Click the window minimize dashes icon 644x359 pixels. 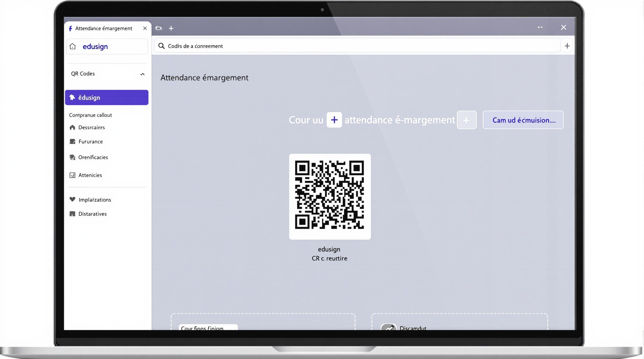(540, 27)
